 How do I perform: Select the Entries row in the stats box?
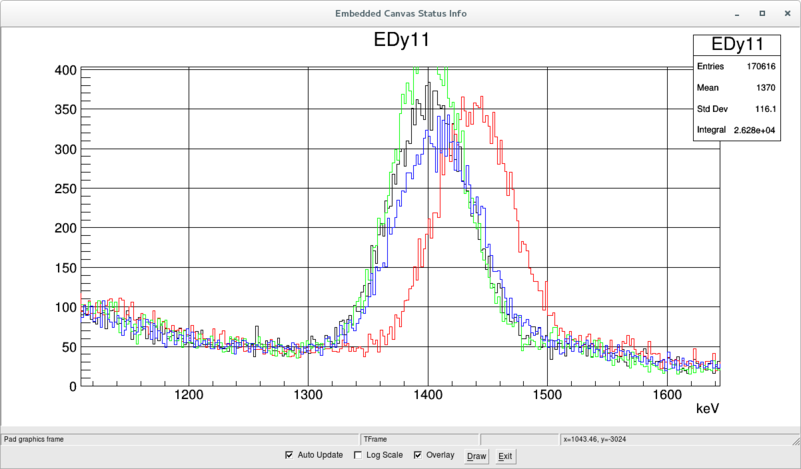pyautogui.click(x=737, y=65)
